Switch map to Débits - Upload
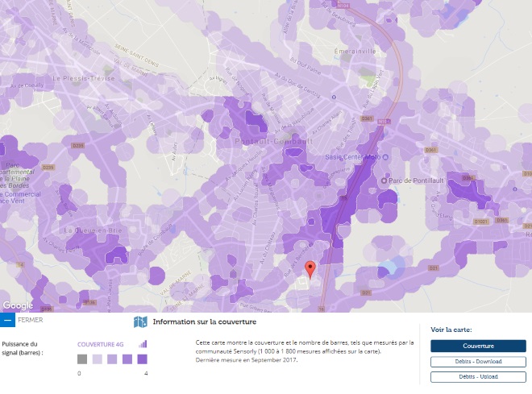Image resolution: width=532 pixels, height=394 pixels. (x=478, y=376)
